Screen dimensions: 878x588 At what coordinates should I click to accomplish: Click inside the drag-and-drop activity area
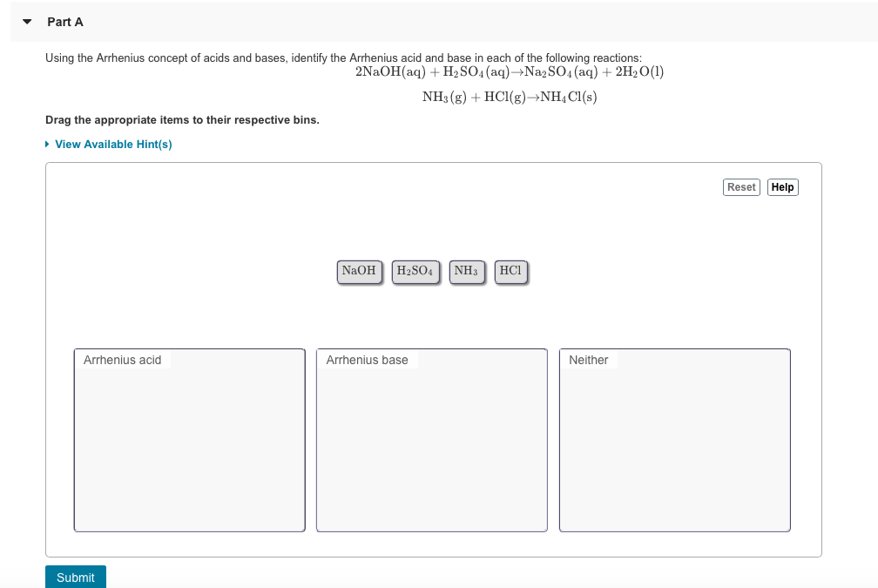click(x=433, y=358)
